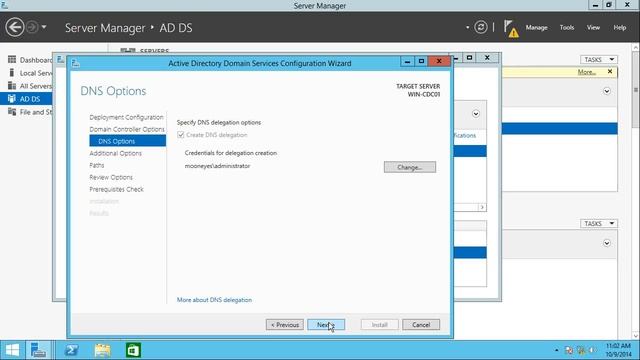Go to Paths wizard step

coord(97,165)
